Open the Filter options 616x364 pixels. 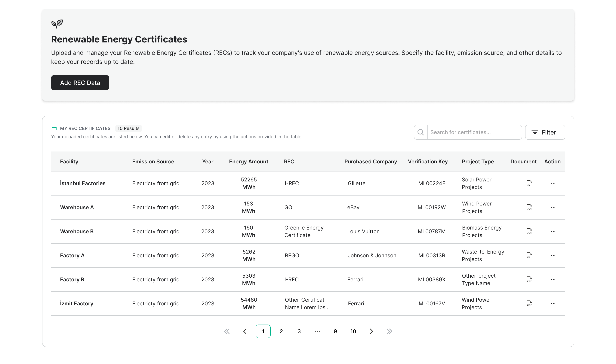coord(545,132)
